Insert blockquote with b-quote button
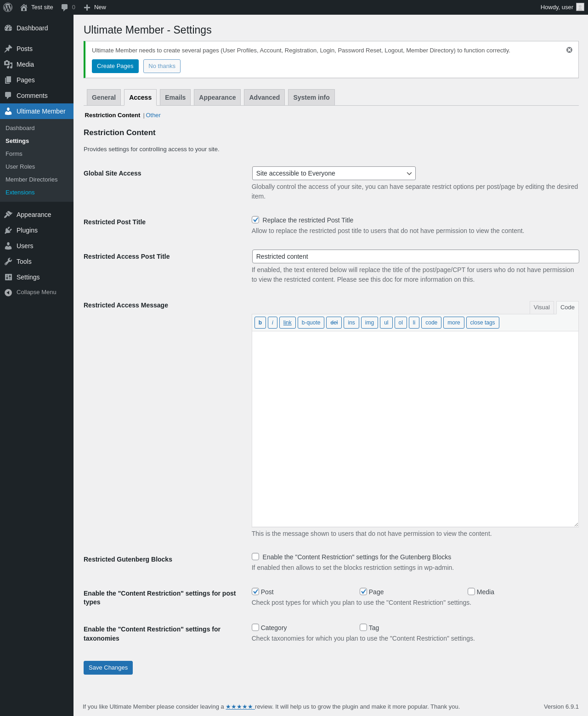 311,323
